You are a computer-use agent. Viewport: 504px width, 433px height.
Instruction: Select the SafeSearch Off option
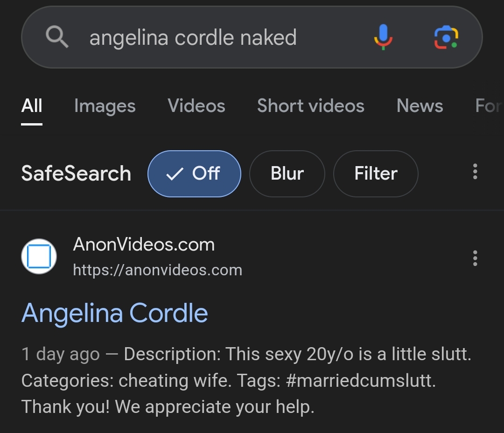coord(194,174)
